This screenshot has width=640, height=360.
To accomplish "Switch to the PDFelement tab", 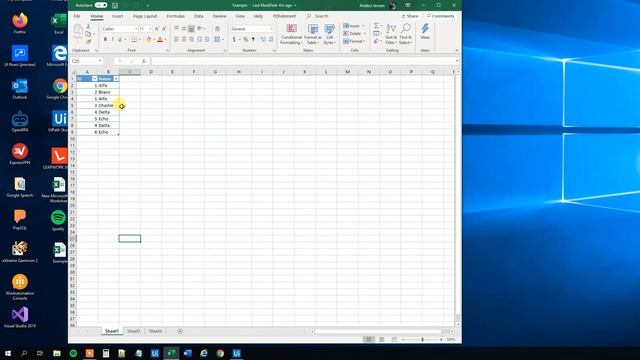I will (x=284, y=16).
